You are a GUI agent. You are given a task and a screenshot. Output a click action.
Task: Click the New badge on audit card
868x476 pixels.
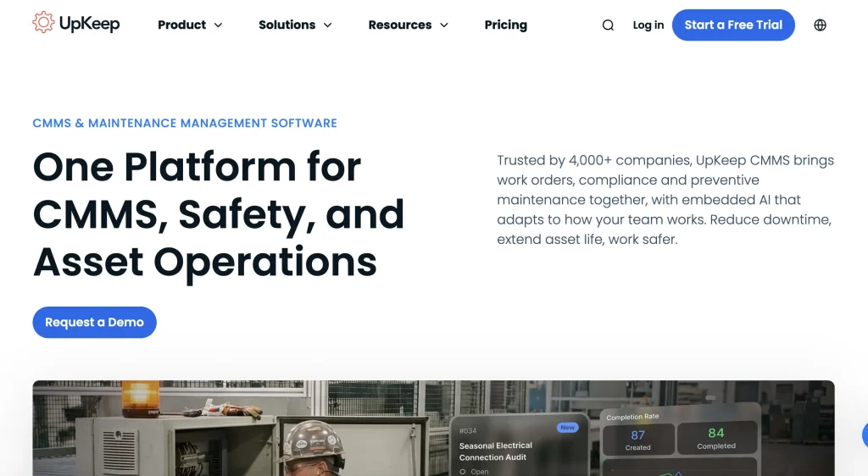click(567, 428)
